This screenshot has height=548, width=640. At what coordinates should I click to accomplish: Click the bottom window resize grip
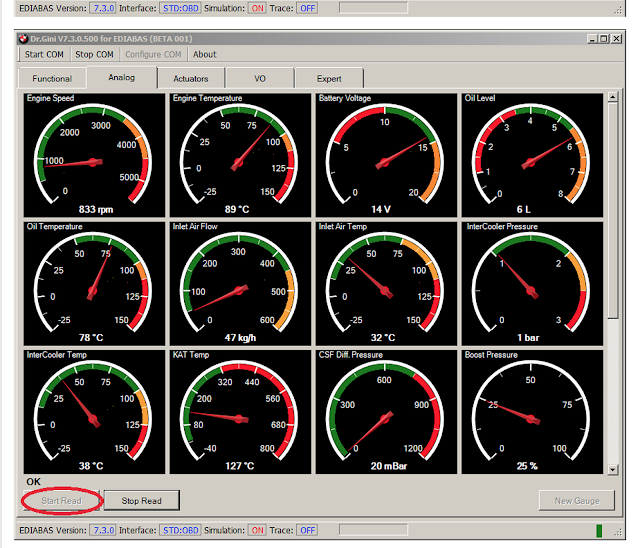(x=618, y=532)
